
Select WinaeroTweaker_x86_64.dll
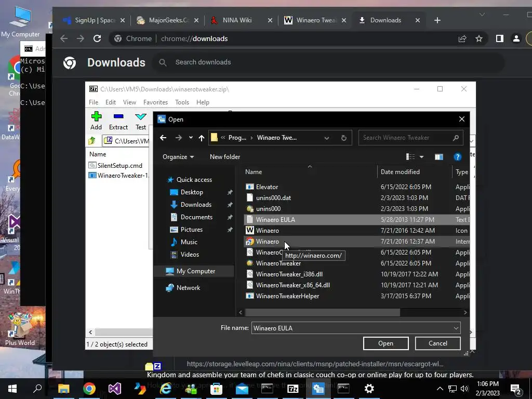click(293, 285)
